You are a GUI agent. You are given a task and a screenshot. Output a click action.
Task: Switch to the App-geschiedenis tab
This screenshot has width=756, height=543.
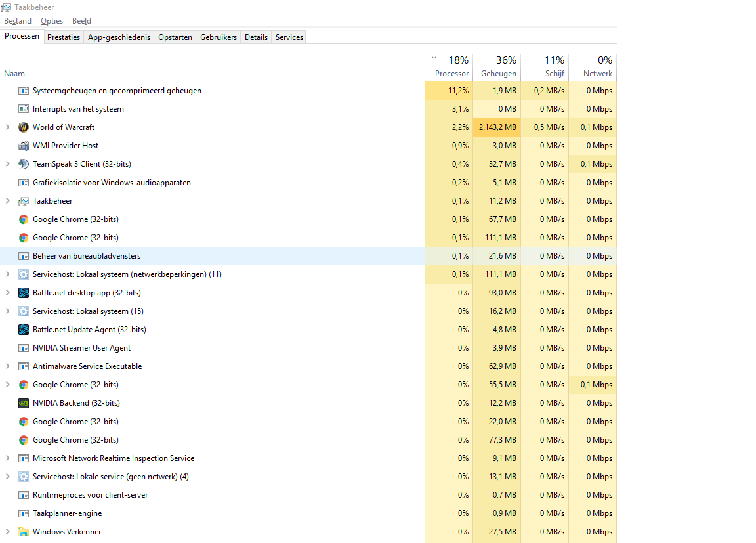[x=119, y=37]
